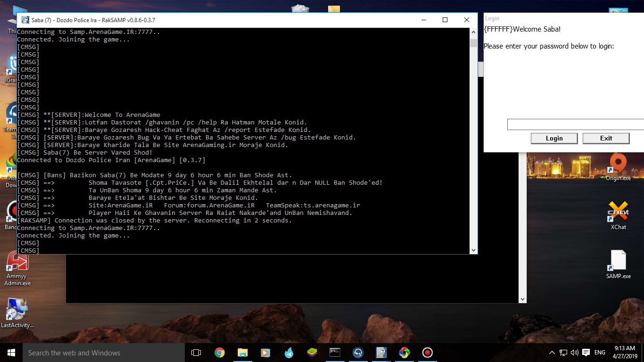Launch Google Chrome from the taskbar
This screenshot has width=644, height=362.
219,353
